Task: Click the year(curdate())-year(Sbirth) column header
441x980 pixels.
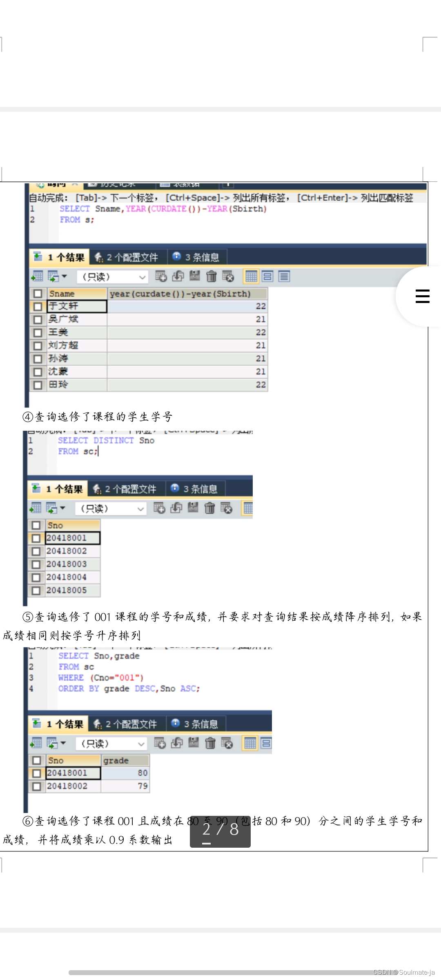Action: [188, 294]
